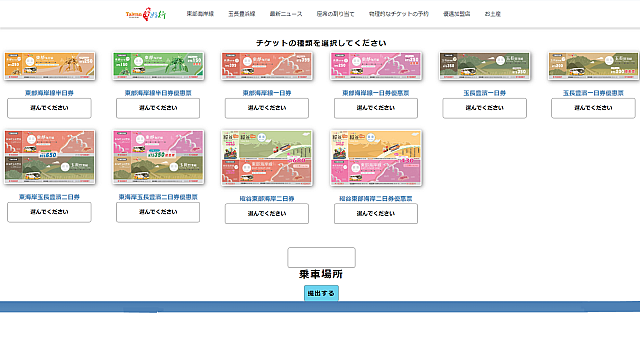Open the 玉長豊浜一日券 title link
Image resolution: width=640 pixels, height=360 pixels.
point(484,93)
